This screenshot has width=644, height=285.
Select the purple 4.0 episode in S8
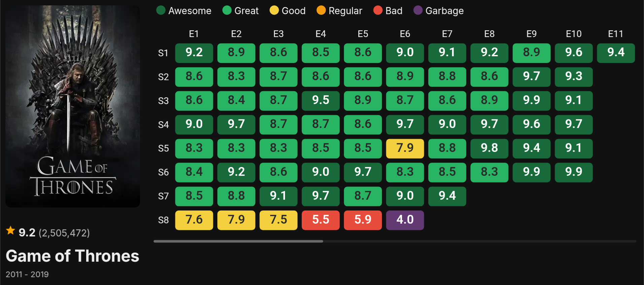405,220
